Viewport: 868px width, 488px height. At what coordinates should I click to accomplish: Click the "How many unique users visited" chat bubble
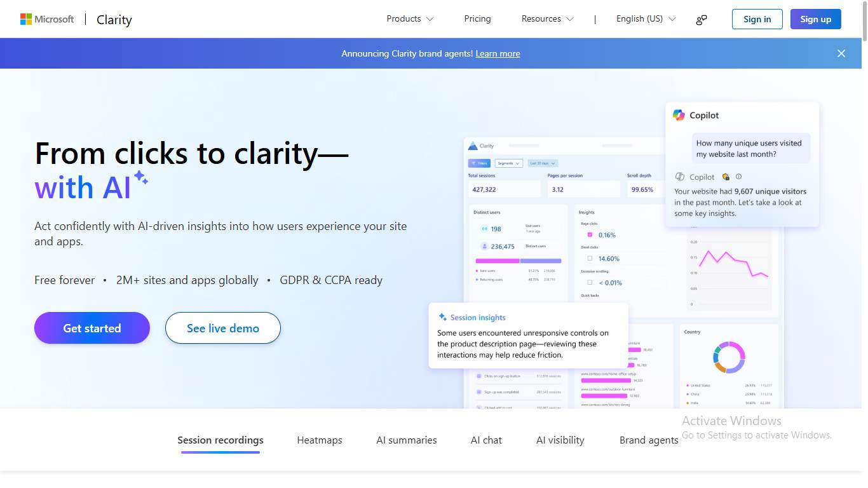[750, 148]
